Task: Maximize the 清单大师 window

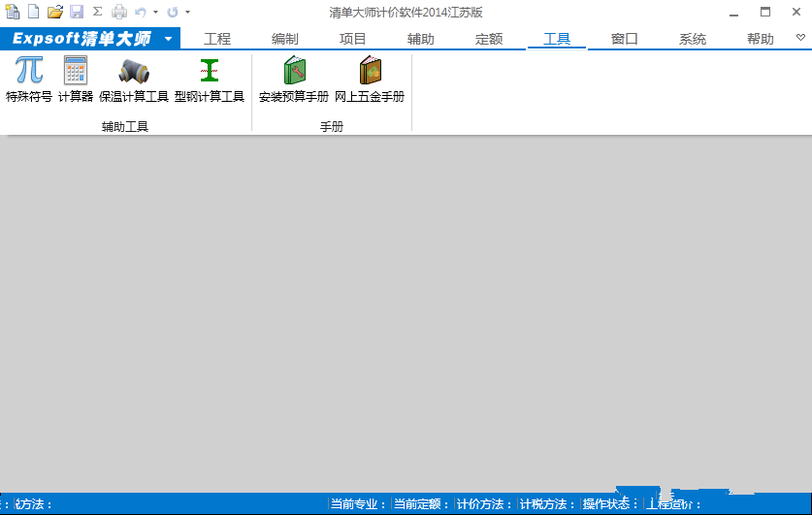Action: [765, 12]
